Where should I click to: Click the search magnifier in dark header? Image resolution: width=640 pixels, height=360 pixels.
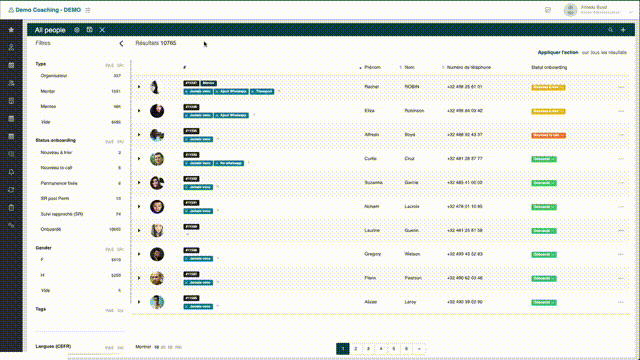coord(611,30)
